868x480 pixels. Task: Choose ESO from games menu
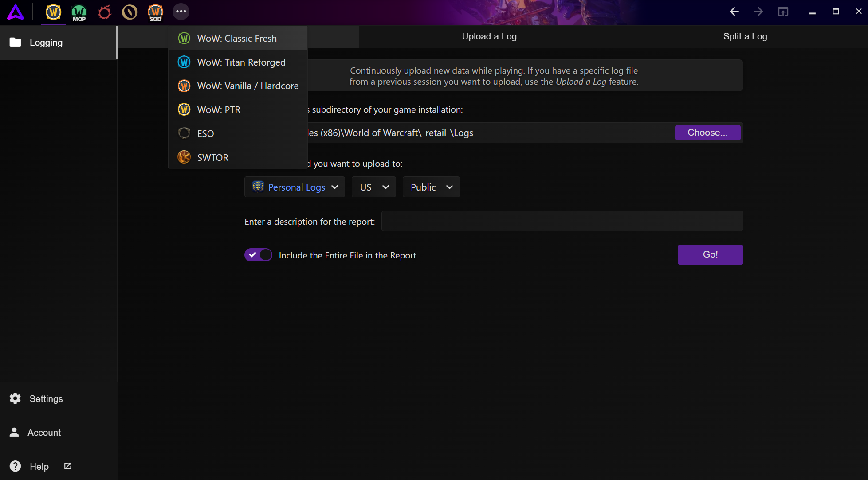click(238, 133)
